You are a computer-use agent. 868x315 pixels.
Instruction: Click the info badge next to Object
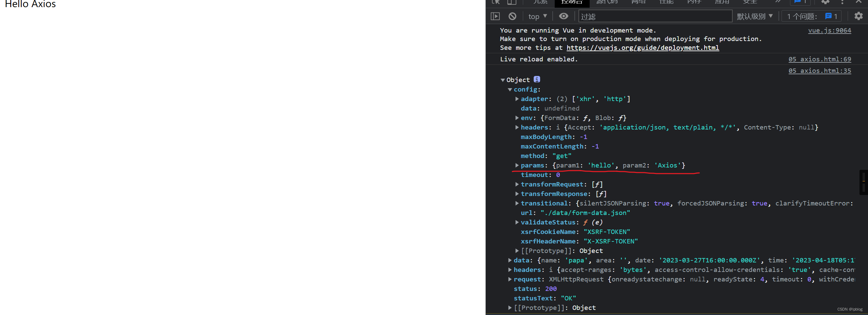(x=537, y=79)
